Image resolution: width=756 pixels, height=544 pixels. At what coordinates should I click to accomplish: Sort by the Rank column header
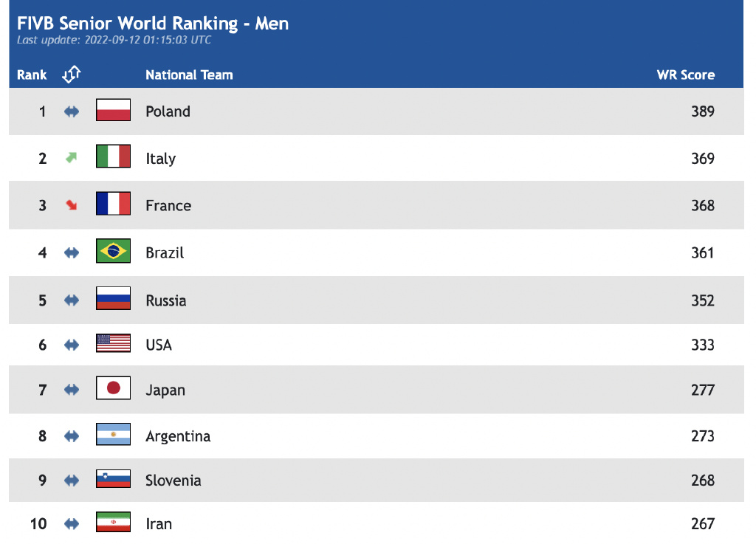(32, 75)
